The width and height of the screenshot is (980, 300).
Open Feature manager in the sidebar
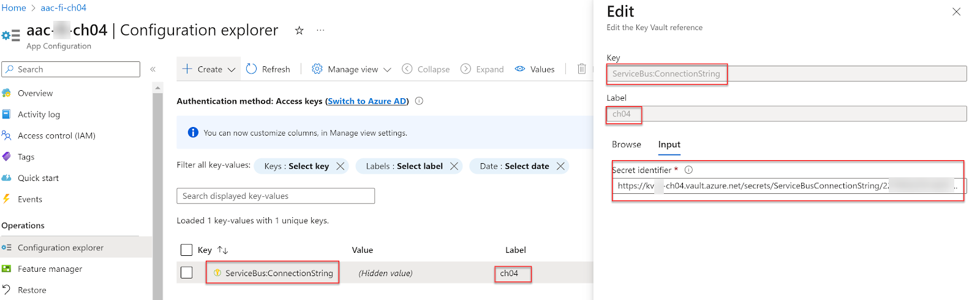point(50,269)
